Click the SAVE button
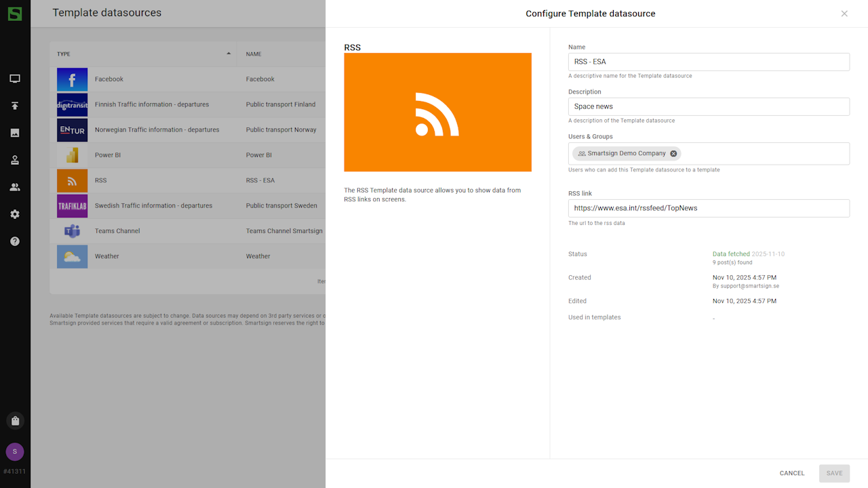This screenshot has width=868, height=488. (x=834, y=473)
